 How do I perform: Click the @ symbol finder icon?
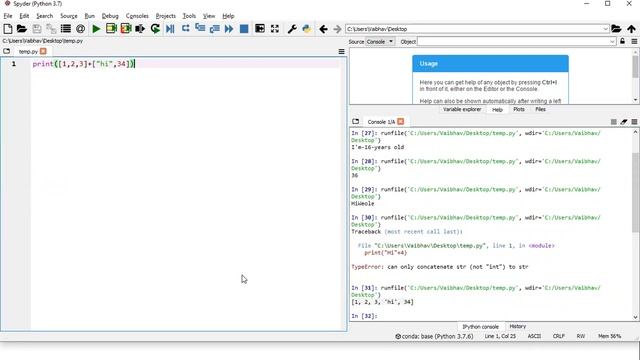click(x=80, y=29)
